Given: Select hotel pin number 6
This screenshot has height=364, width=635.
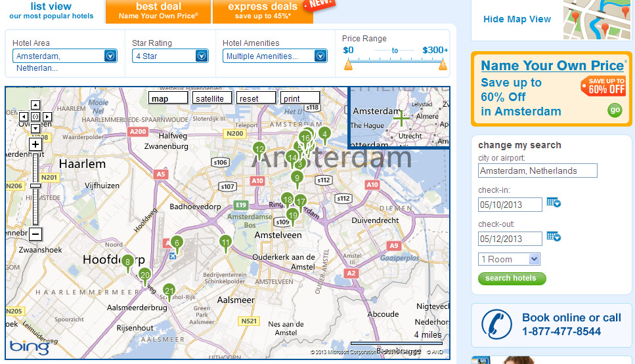Looking at the screenshot, I should point(177,244).
